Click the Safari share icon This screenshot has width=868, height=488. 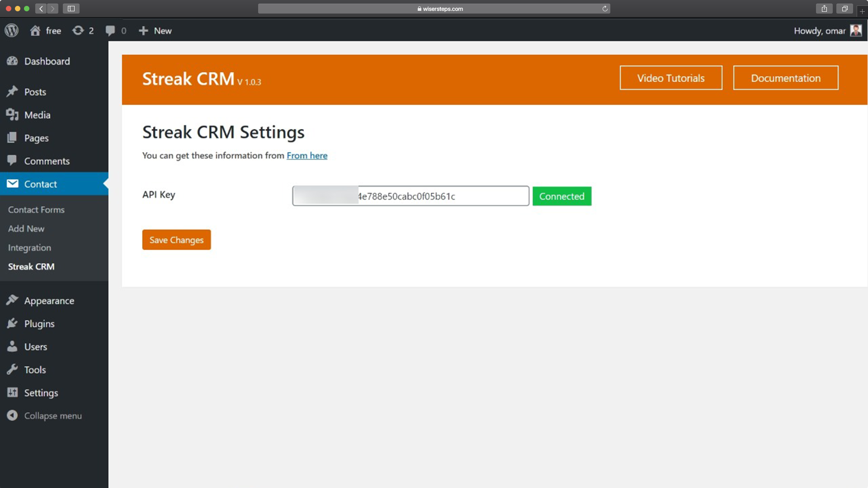click(825, 9)
